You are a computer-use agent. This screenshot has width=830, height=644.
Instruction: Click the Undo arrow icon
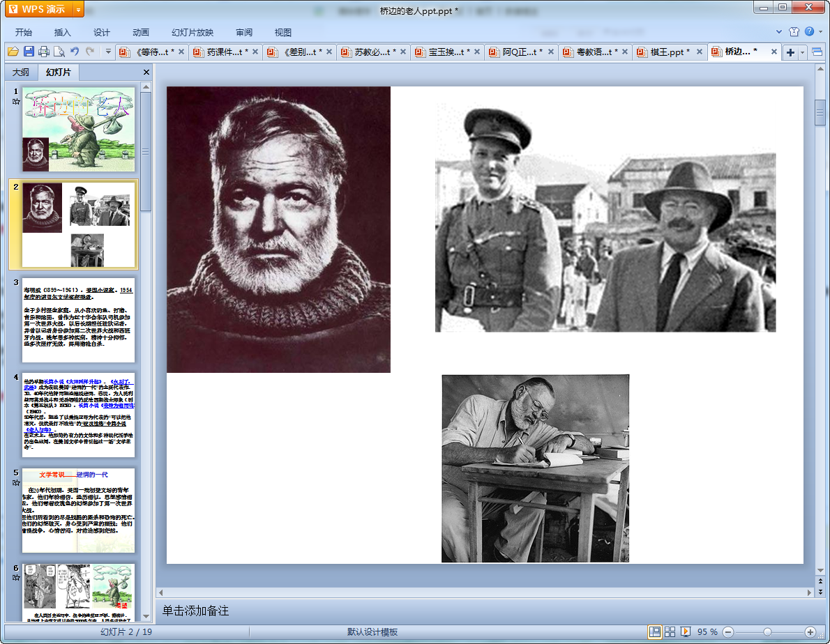click(x=75, y=52)
